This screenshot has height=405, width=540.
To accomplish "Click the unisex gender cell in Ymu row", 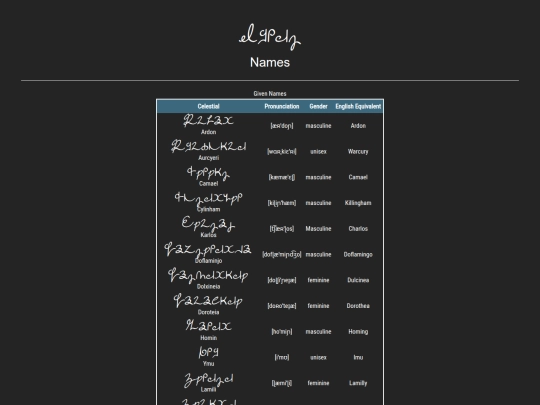I will (x=318, y=357).
